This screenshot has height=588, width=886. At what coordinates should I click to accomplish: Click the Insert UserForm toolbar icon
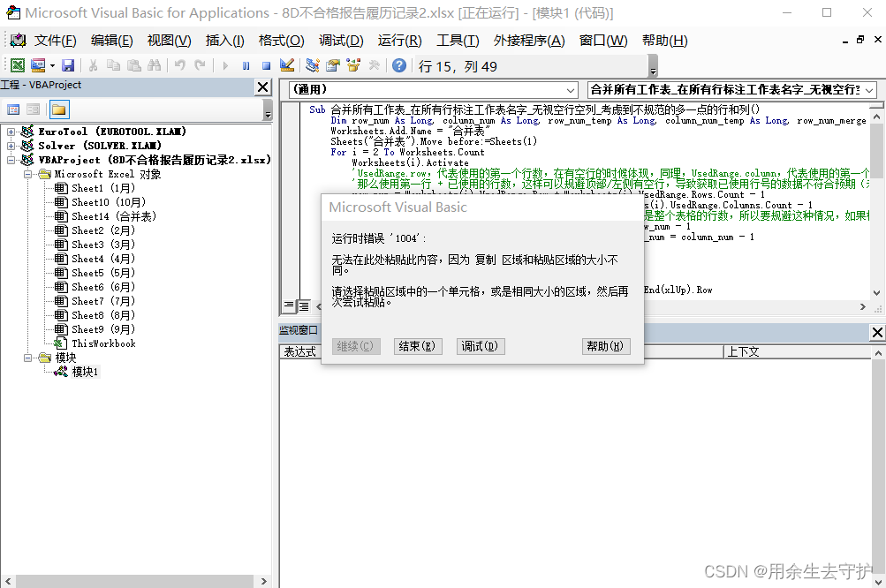point(38,65)
